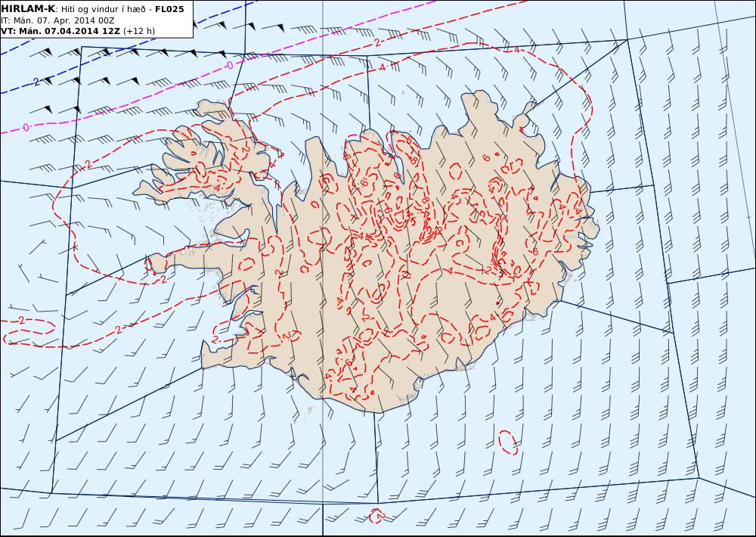Click the "HIRLAM-K" model title text
The height and width of the screenshot is (537, 756).
28,9
